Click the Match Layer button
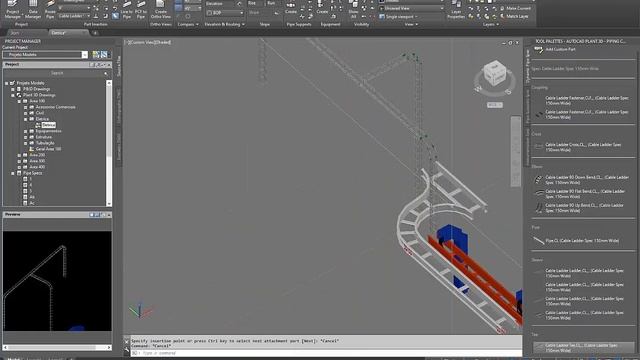This screenshot has height=360, width=640. tap(514, 16)
